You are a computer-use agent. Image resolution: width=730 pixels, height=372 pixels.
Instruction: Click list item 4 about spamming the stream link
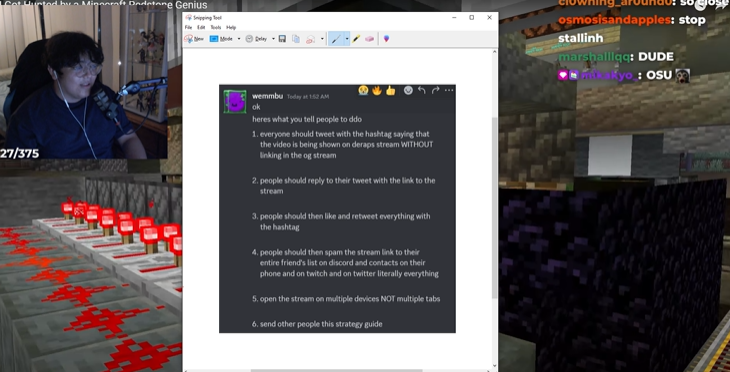345,263
